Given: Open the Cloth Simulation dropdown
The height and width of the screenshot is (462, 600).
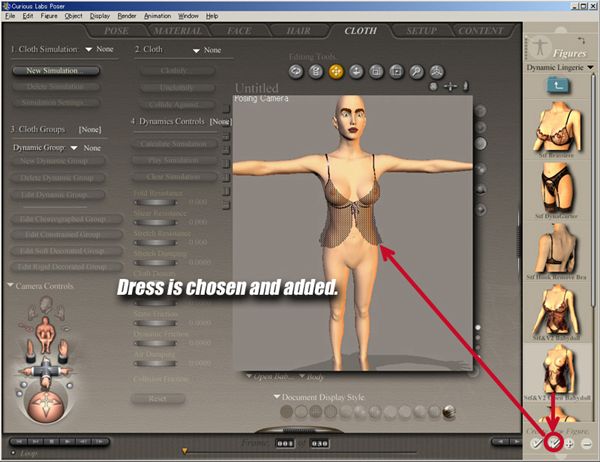Looking at the screenshot, I should [x=89, y=49].
